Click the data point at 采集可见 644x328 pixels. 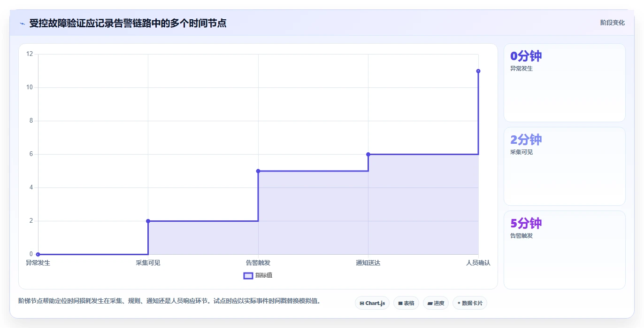pos(148,221)
